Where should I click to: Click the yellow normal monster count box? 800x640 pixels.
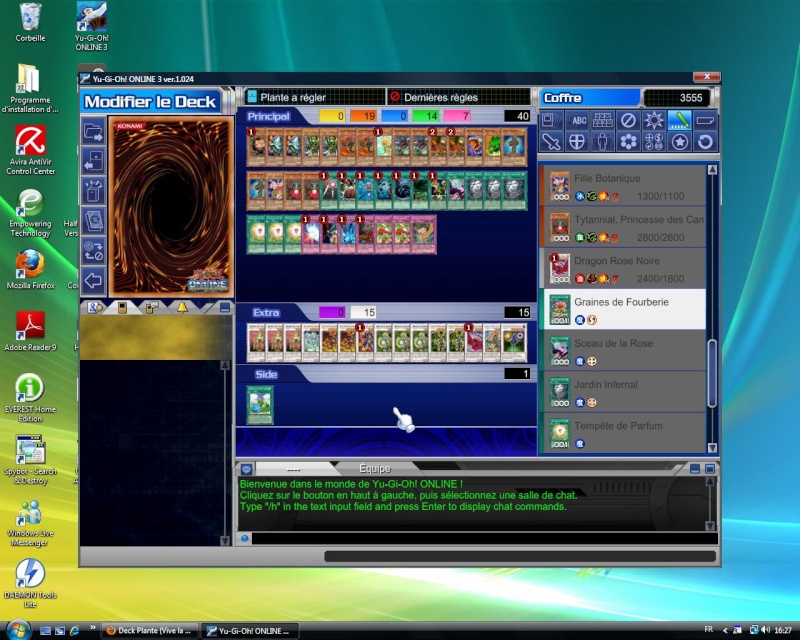tap(332, 116)
